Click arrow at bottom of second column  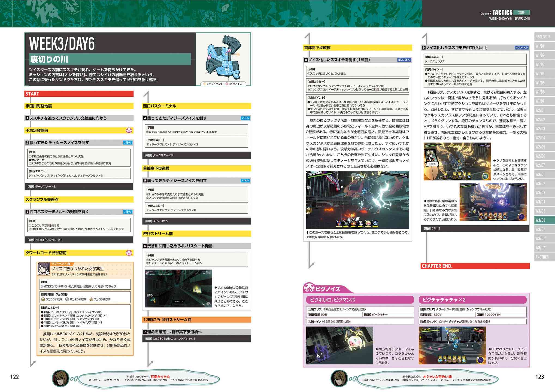click(x=150, y=363)
